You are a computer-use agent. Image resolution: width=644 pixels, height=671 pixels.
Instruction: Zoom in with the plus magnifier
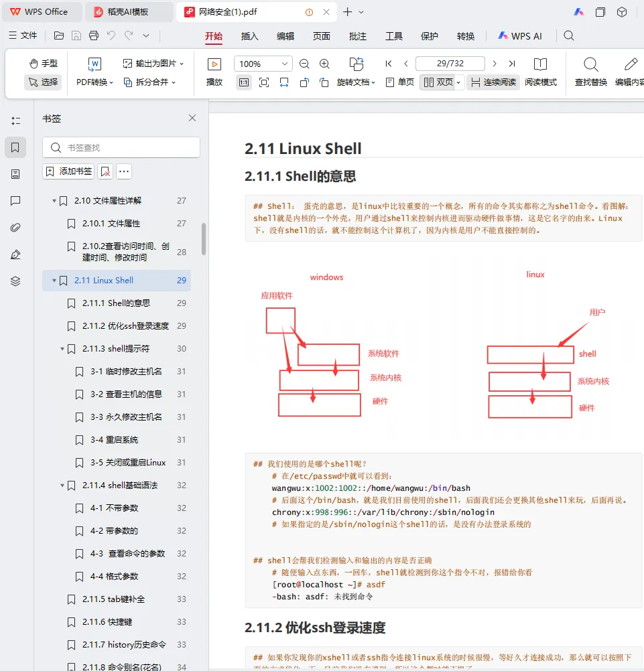coord(324,64)
